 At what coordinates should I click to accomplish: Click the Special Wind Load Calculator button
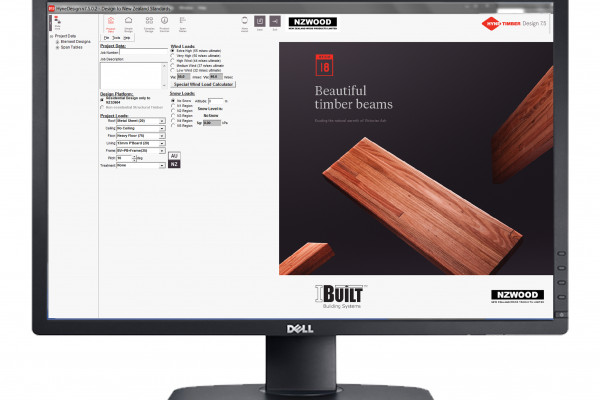click(203, 84)
